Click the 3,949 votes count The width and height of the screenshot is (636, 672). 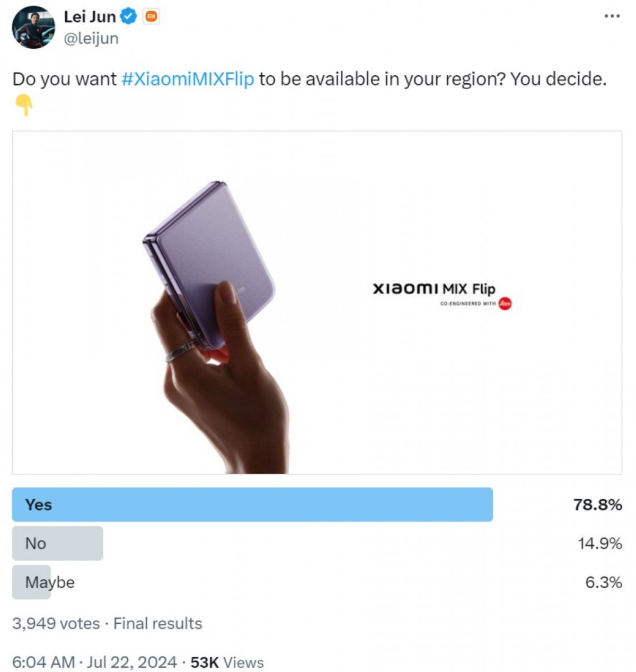56,623
